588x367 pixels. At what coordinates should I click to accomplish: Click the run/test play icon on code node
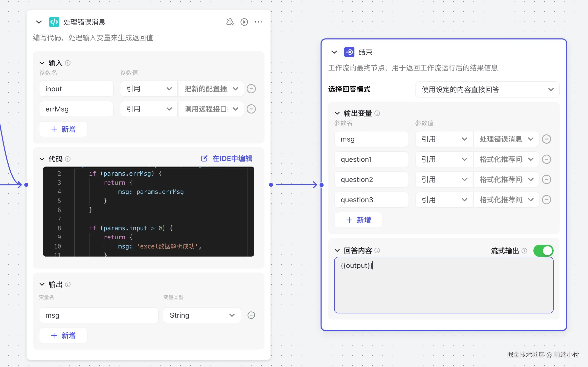pyautogui.click(x=244, y=22)
